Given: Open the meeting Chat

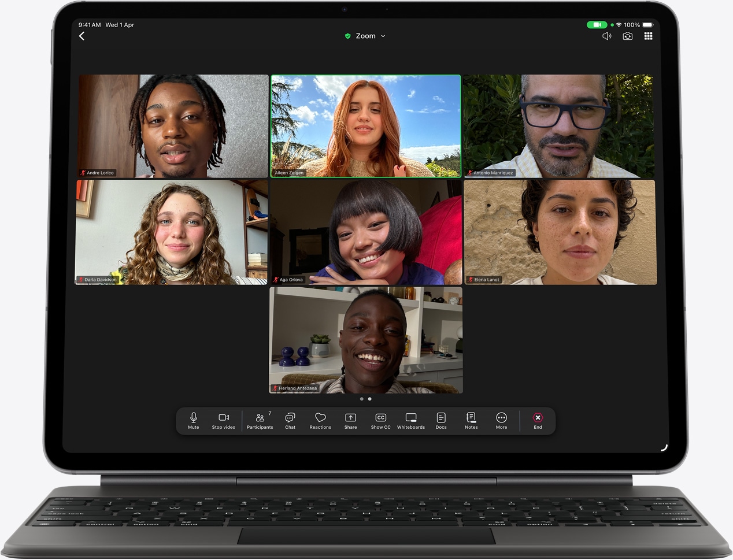Looking at the screenshot, I should [x=290, y=420].
